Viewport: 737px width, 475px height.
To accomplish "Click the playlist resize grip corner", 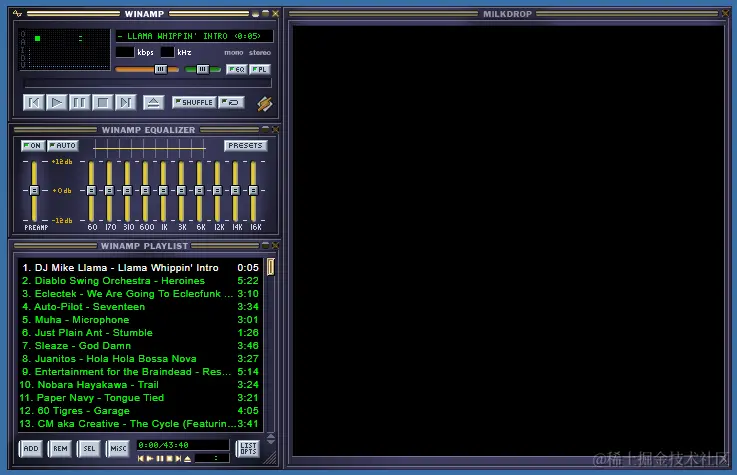I will click(271, 458).
